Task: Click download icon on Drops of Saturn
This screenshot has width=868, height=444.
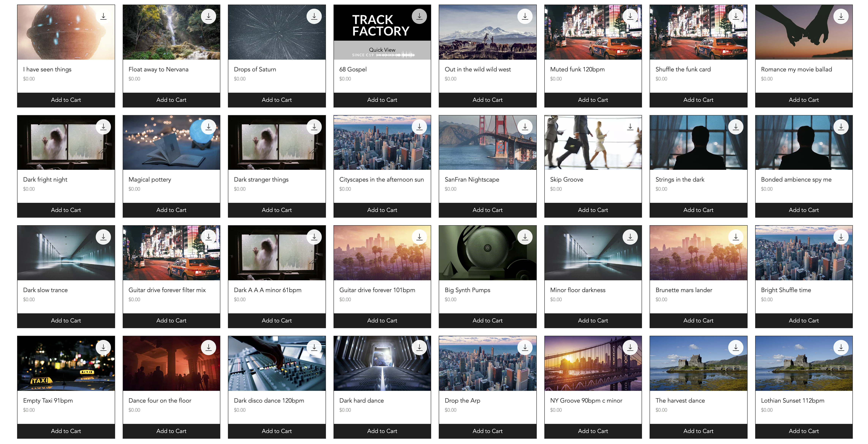Action: pos(314,16)
